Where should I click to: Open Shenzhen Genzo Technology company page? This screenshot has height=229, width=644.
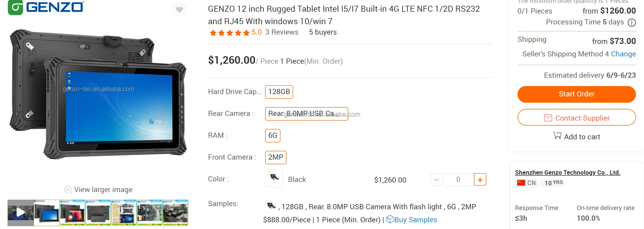(x=567, y=173)
